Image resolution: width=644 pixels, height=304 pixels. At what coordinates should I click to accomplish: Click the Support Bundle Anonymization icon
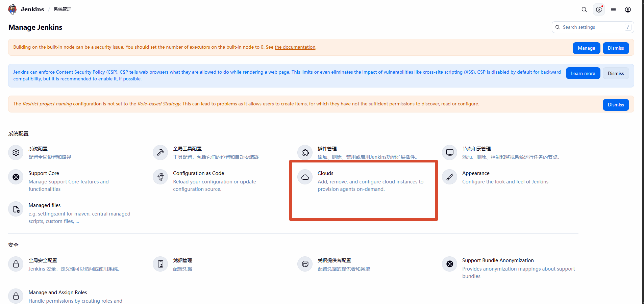450,264
